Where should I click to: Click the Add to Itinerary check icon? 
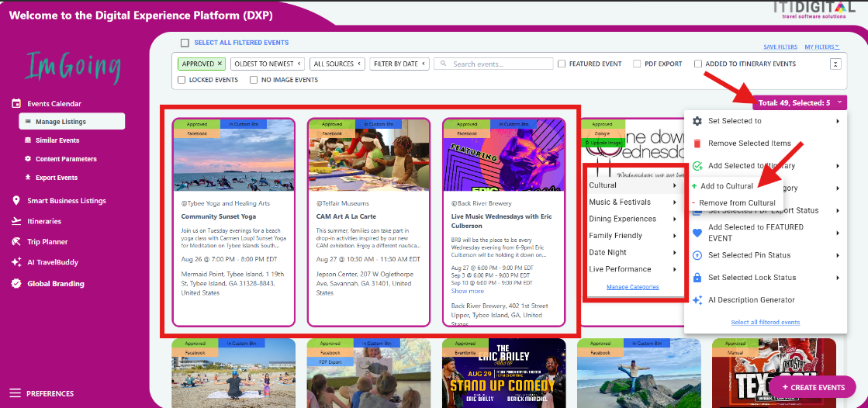[697, 165]
